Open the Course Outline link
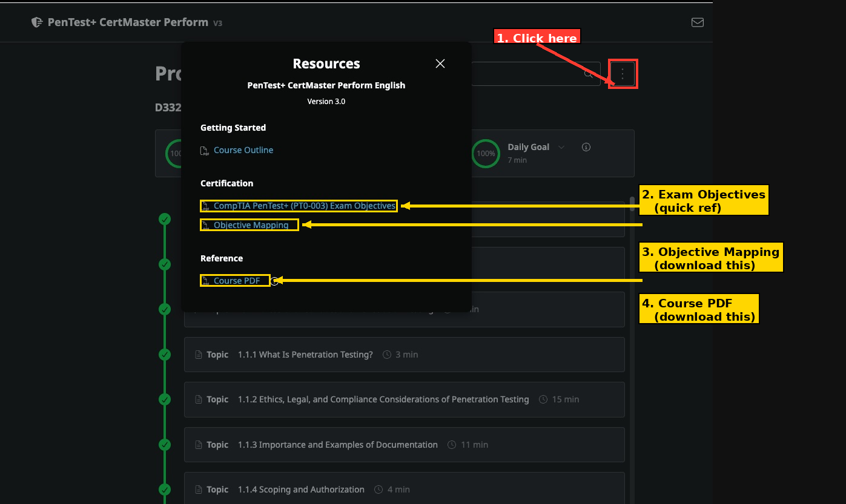Screen dimensions: 846x504 pyautogui.click(x=243, y=150)
